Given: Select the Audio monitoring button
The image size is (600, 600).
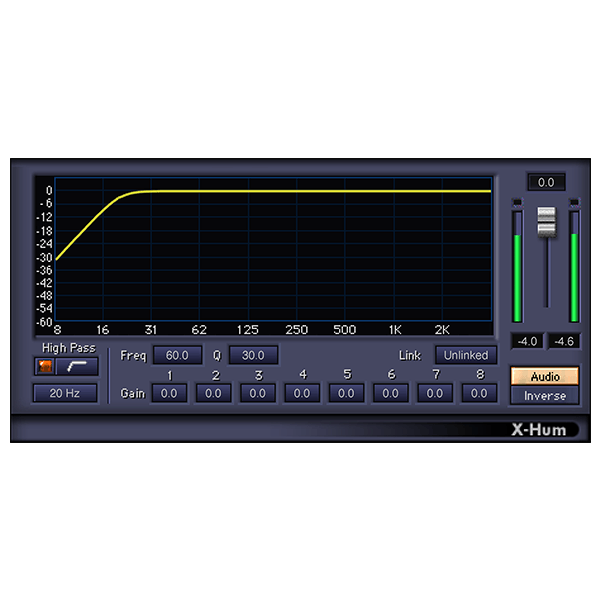Looking at the screenshot, I should [x=545, y=377].
